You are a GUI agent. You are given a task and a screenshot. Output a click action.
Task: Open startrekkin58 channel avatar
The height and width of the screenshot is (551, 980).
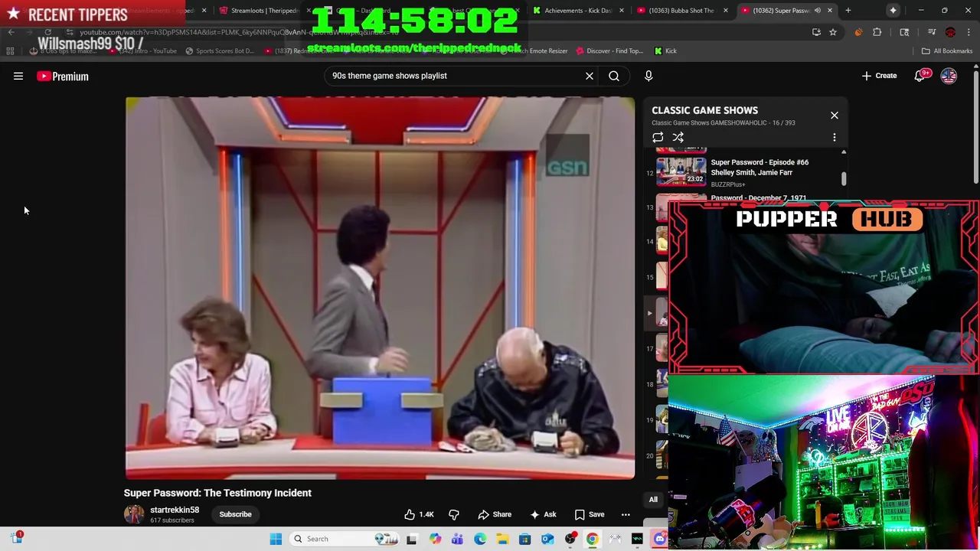[134, 514]
